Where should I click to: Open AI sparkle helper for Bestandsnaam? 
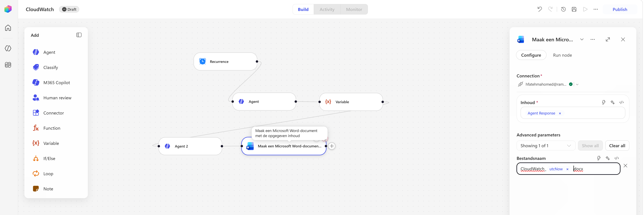point(608,158)
